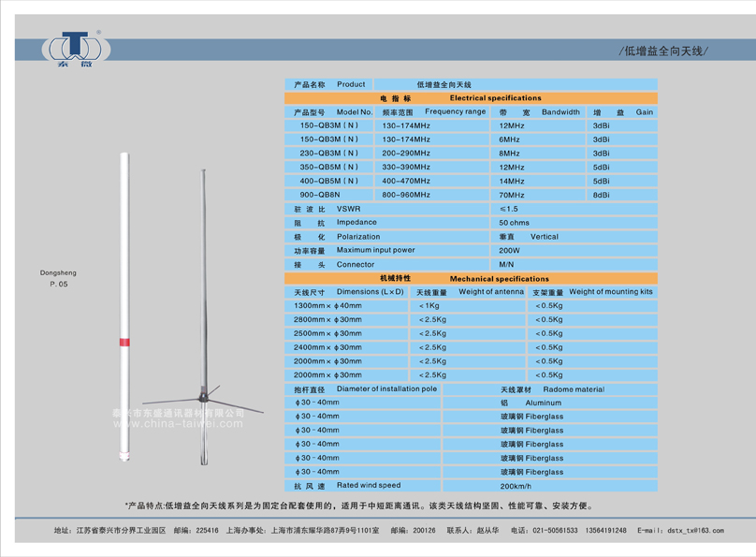756x557 pixels.
Task: Select the 50 ohms impedance value
Action: click(x=514, y=223)
